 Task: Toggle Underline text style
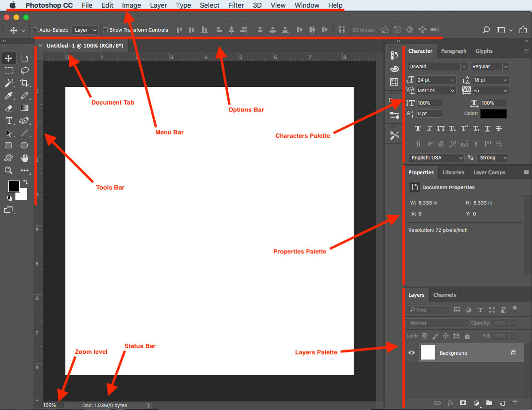(487, 128)
